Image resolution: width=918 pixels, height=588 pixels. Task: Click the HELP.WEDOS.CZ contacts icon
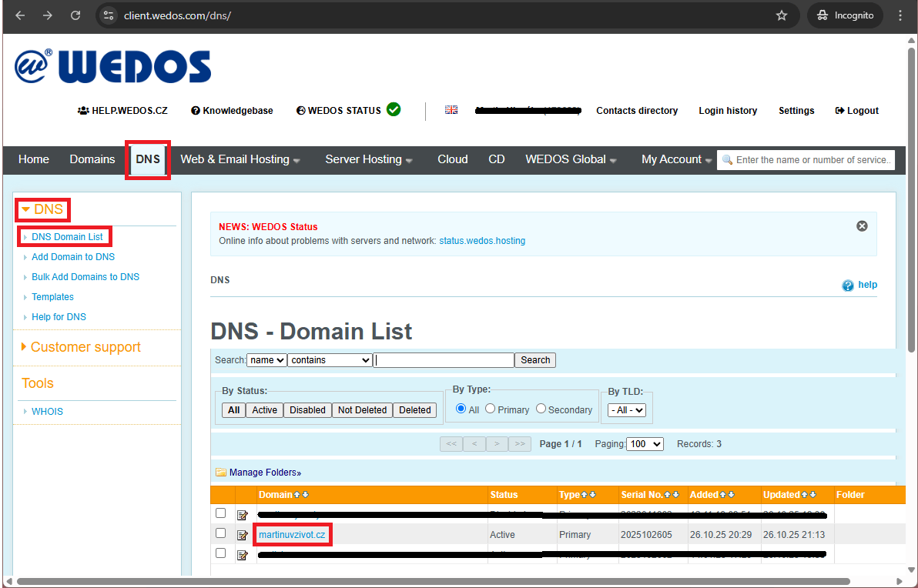tap(83, 110)
